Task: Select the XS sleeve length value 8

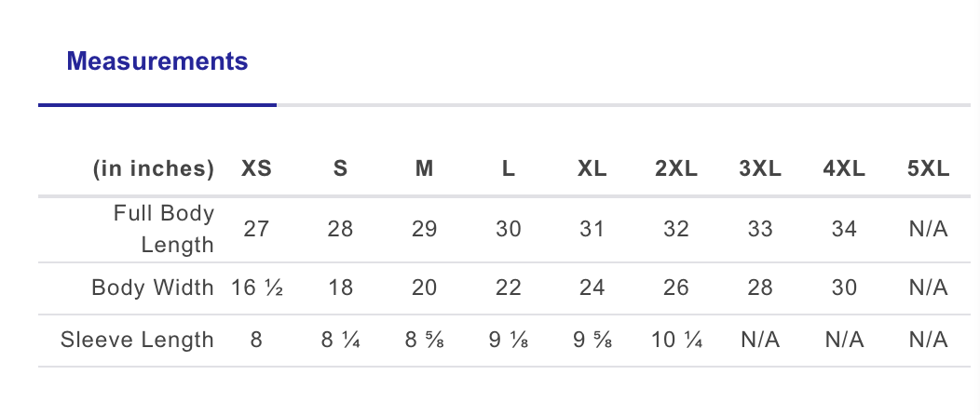Action: [x=256, y=341]
